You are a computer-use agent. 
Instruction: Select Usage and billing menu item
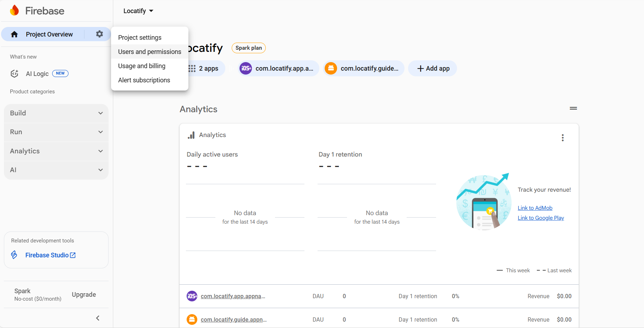click(x=150, y=66)
